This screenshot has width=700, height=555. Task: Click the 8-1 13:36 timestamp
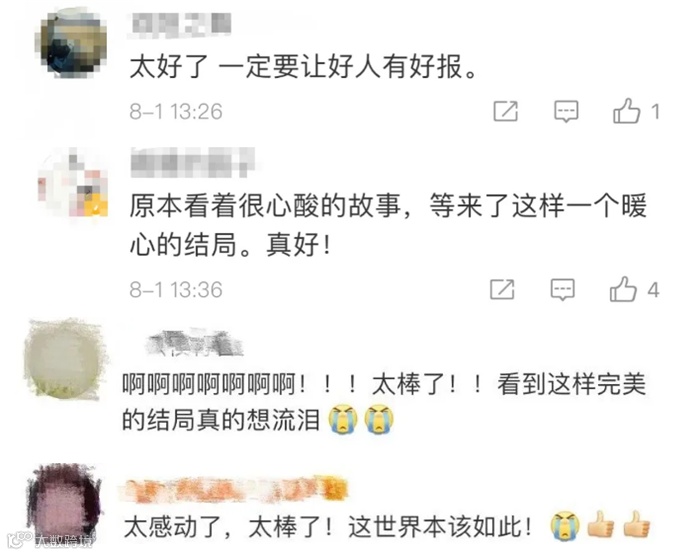[176, 290]
